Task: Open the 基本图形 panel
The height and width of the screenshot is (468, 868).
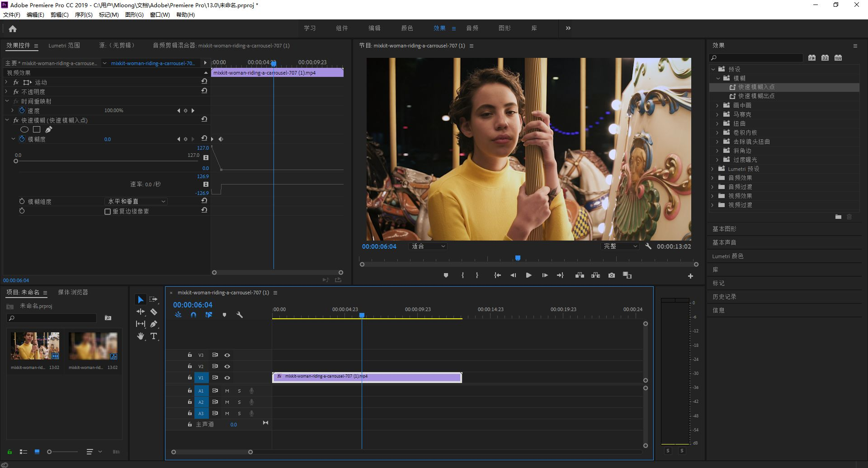Action: coord(724,229)
